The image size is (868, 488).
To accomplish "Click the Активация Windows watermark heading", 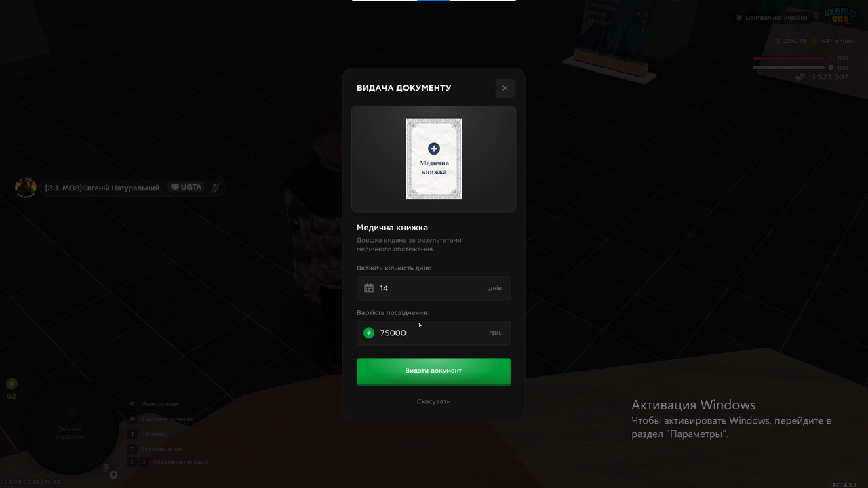I will [x=693, y=405].
